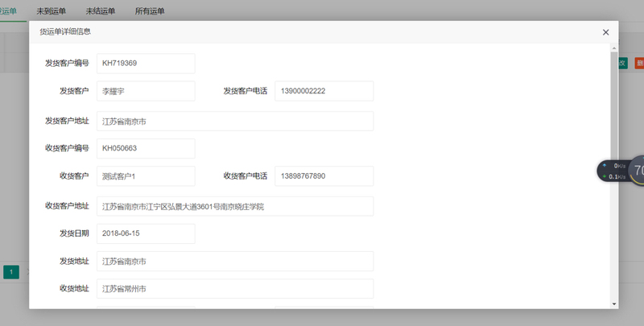
Task: Click the 发货日期 field 2018-06-15
Action: tap(146, 233)
